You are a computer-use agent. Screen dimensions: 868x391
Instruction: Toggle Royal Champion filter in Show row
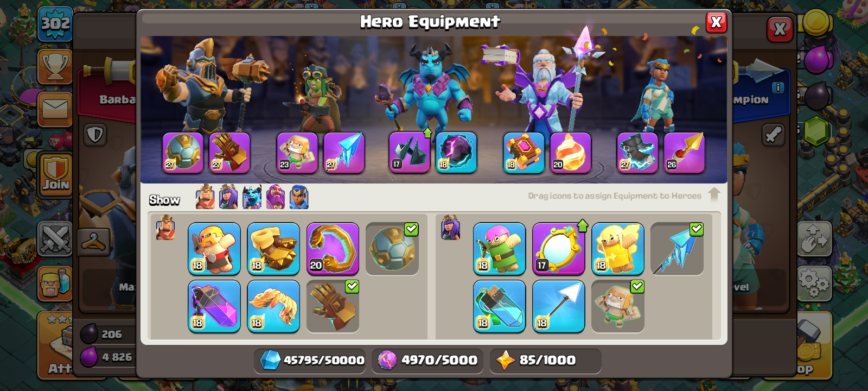[x=299, y=197]
